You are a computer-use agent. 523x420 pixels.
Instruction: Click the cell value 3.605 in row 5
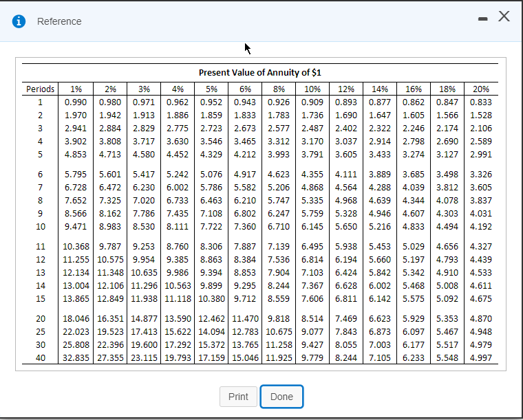click(346, 155)
